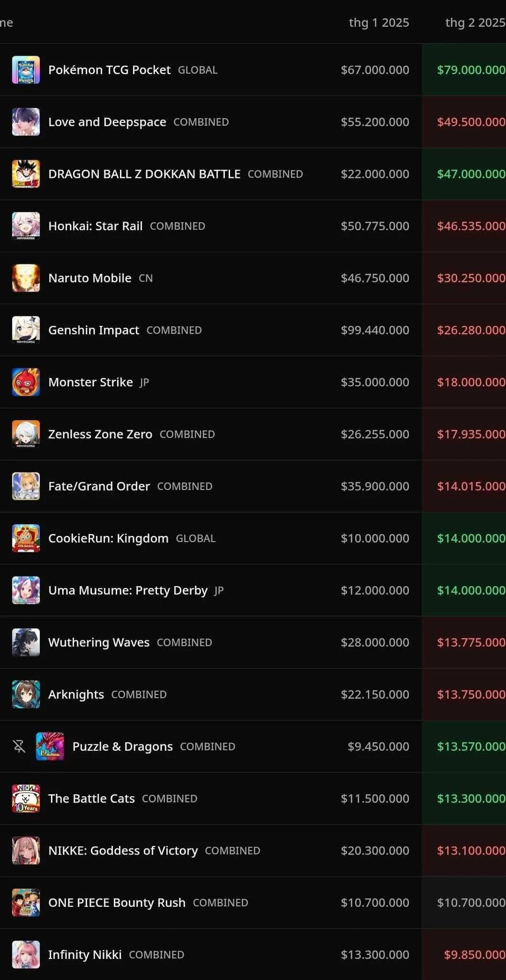Select NIKKE: Goddess of Victory row title
Viewport: 506px width, 980px height.
(x=123, y=851)
